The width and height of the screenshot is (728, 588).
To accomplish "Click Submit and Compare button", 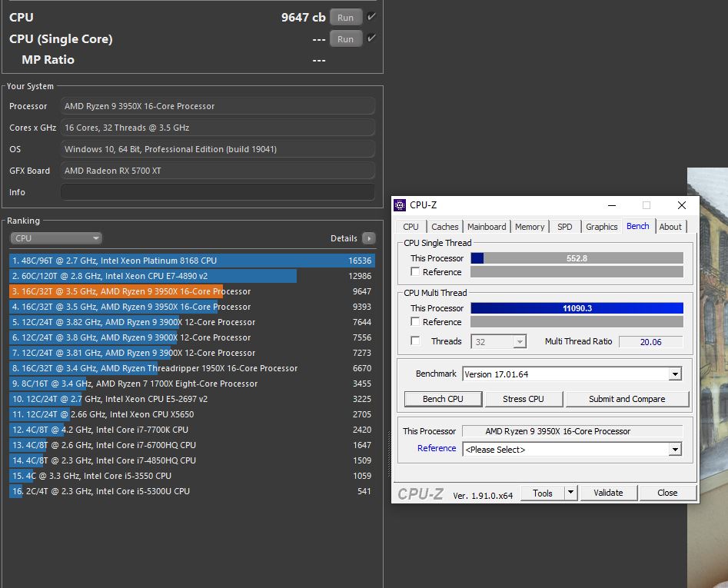I will (627, 399).
